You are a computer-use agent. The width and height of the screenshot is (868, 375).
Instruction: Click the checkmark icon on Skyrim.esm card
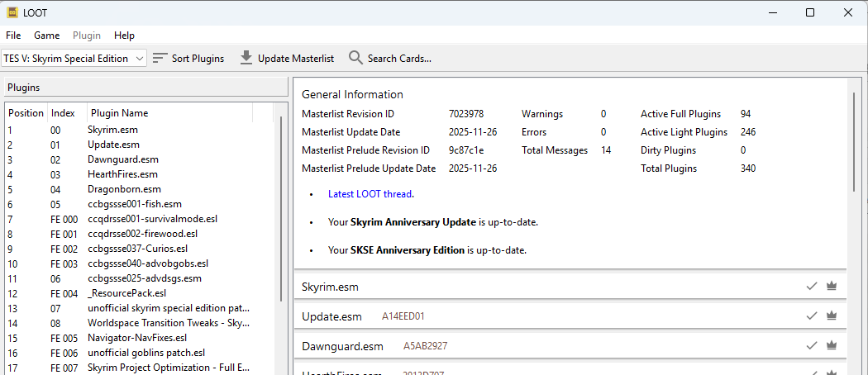point(812,287)
